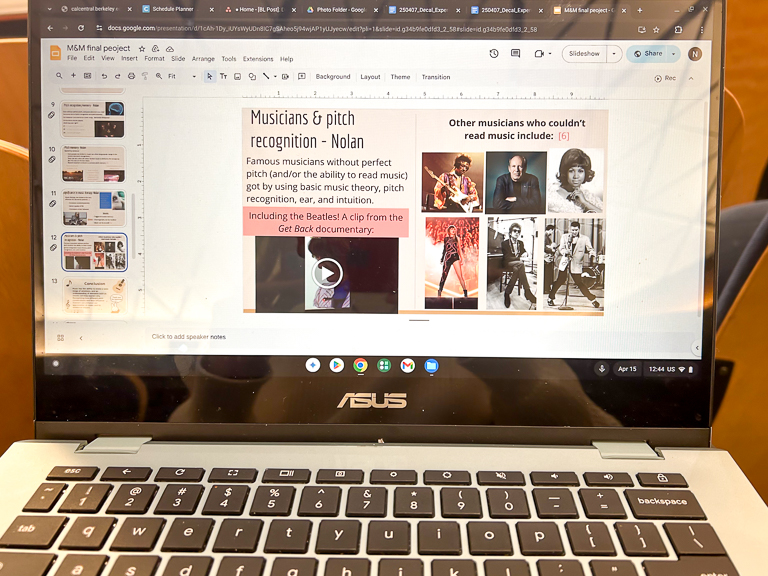
Task: Click the Transition button
Action: 436,77
